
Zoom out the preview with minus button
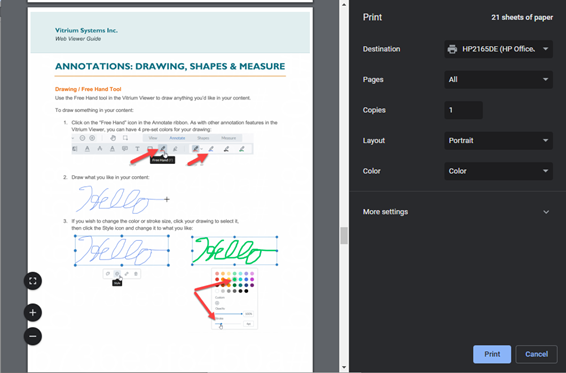tap(32, 337)
